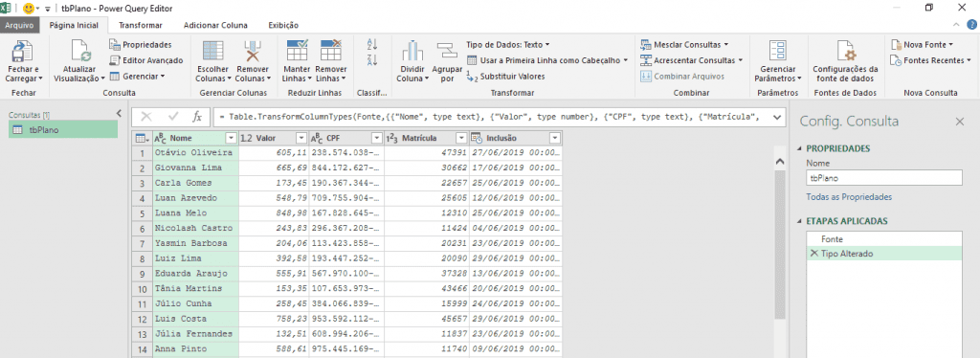Click Mesclar Consultas
Image resolution: width=980 pixels, height=358 pixels.
[684, 44]
